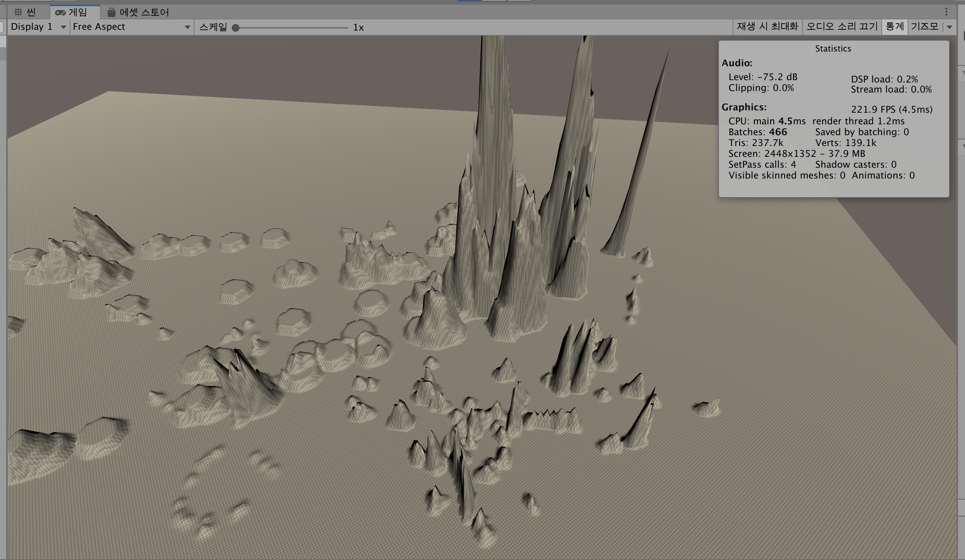This screenshot has width=965, height=560.
Task: Switch to the 씬 tab label
Action: tap(31, 12)
